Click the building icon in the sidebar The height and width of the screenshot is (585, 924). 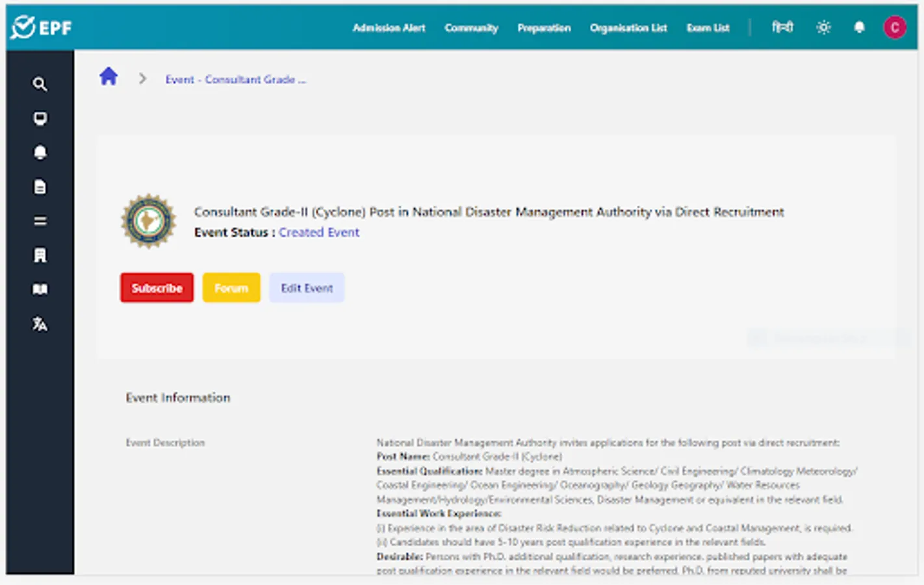coord(40,255)
